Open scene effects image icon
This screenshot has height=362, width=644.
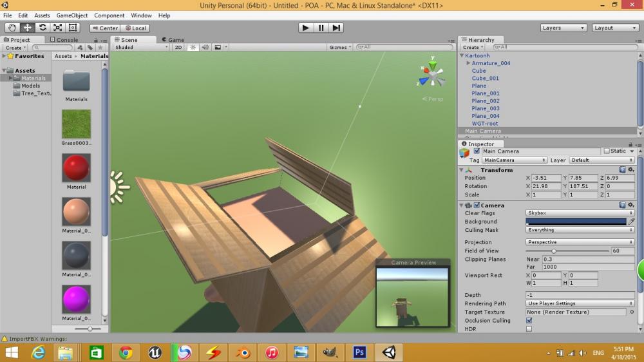(218, 47)
